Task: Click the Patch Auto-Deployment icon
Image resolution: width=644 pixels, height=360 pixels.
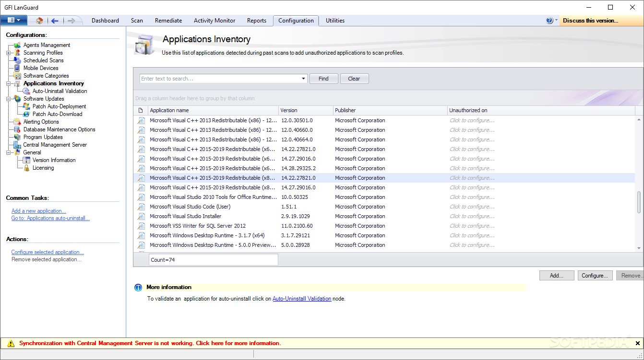Action: click(26, 106)
